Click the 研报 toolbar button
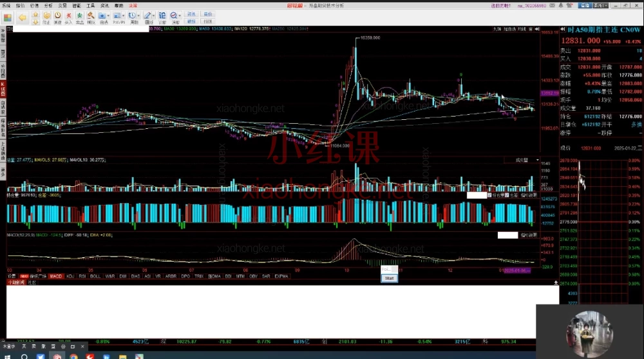 [191, 21]
